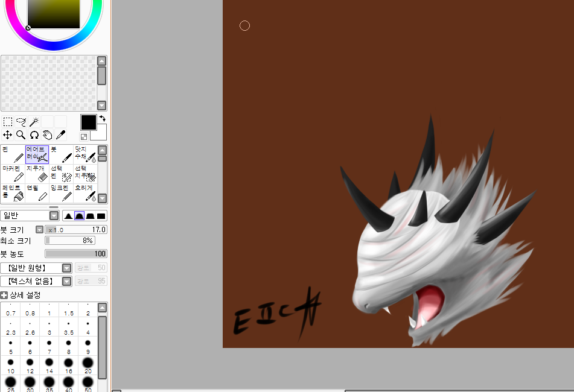Image resolution: width=574 pixels, height=392 pixels.
Task: Choose the 펜 (Pen) brush tool
Action: click(x=13, y=154)
